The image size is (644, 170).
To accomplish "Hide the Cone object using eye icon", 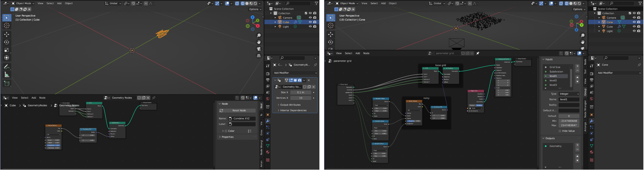I will tap(634, 22).
